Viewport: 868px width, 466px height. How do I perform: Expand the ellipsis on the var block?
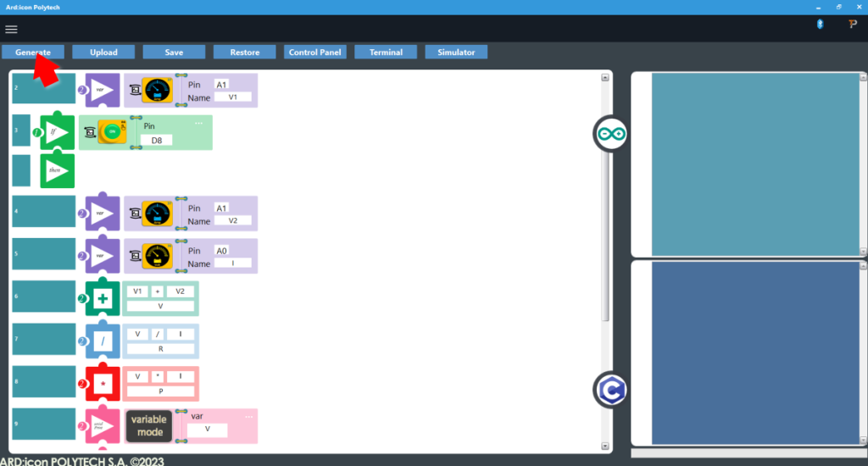(x=248, y=416)
